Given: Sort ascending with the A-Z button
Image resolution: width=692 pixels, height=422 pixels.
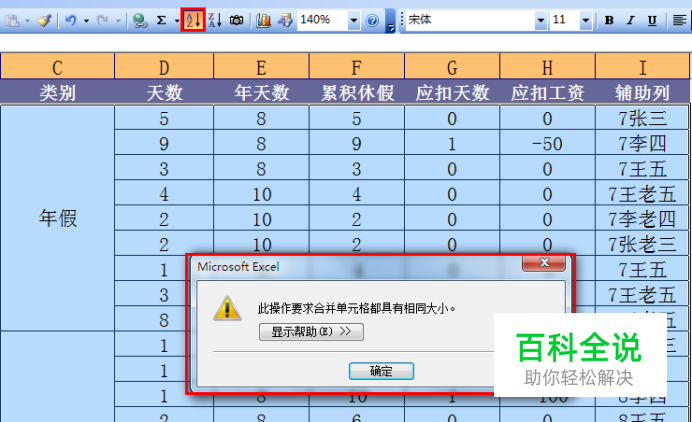Looking at the screenshot, I should point(193,20).
